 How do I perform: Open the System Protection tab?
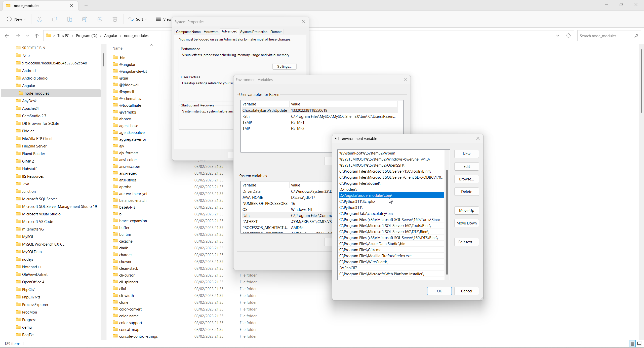click(254, 32)
